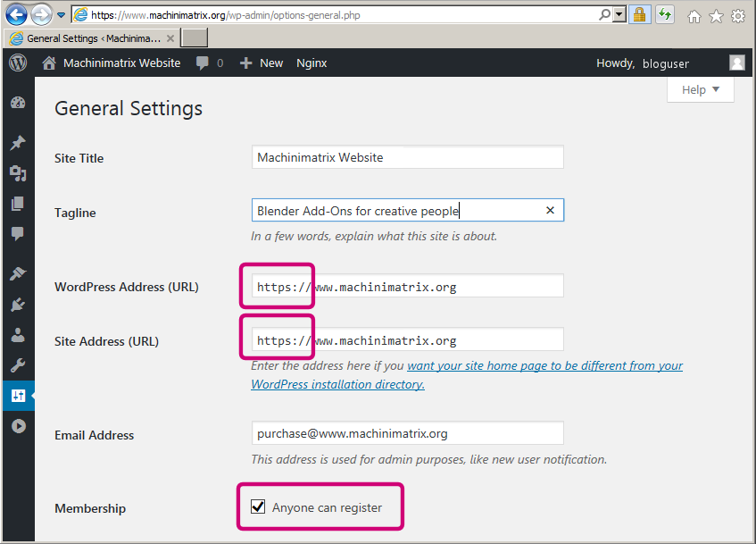This screenshot has width=756, height=544.
Task: Uncheck the Anyone can register checkbox
Action: (x=258, y=506)
